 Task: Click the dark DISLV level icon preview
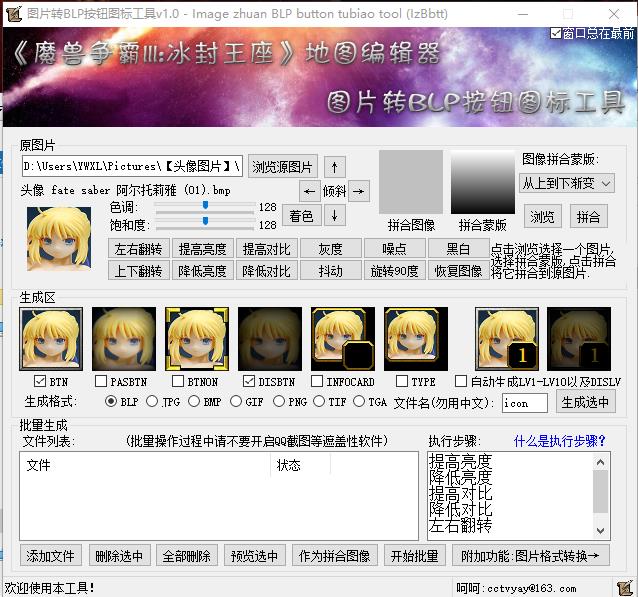coord(579,339)
